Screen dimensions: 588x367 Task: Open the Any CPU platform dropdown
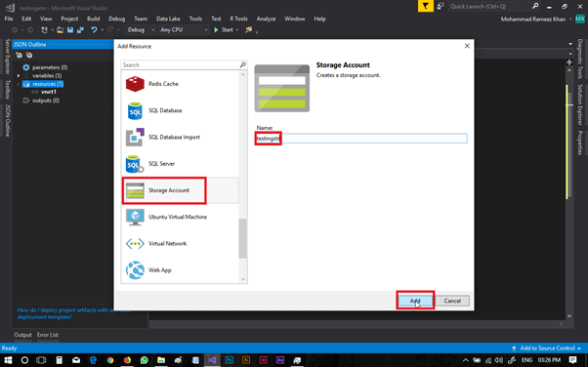pos(184,30)
